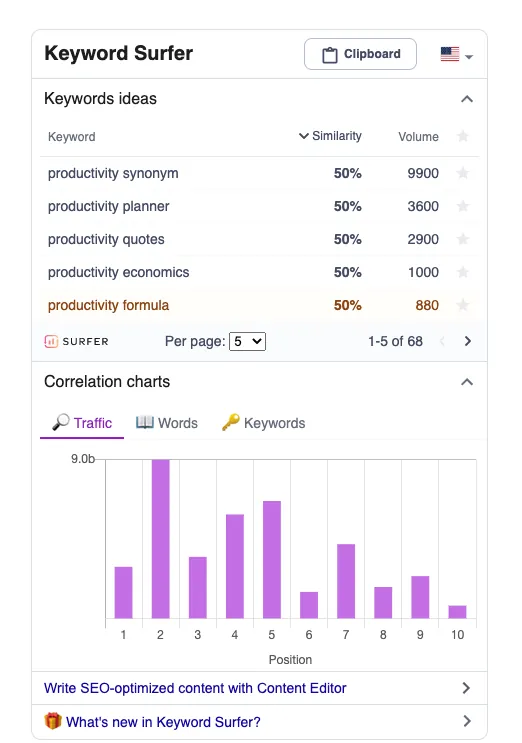This screenshot has height=743, width=522.
Task: Star the productivity quotes keyword
Action: click(463, 239)
